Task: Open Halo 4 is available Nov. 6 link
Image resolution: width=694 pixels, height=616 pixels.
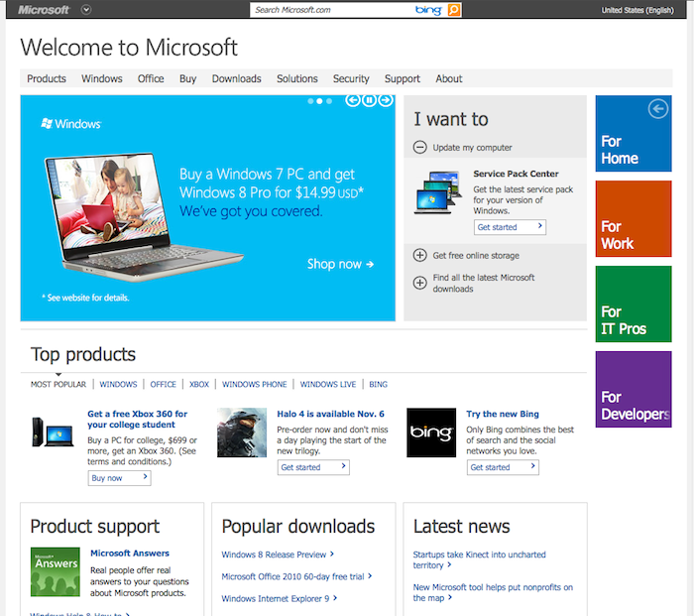Action: 330,414
